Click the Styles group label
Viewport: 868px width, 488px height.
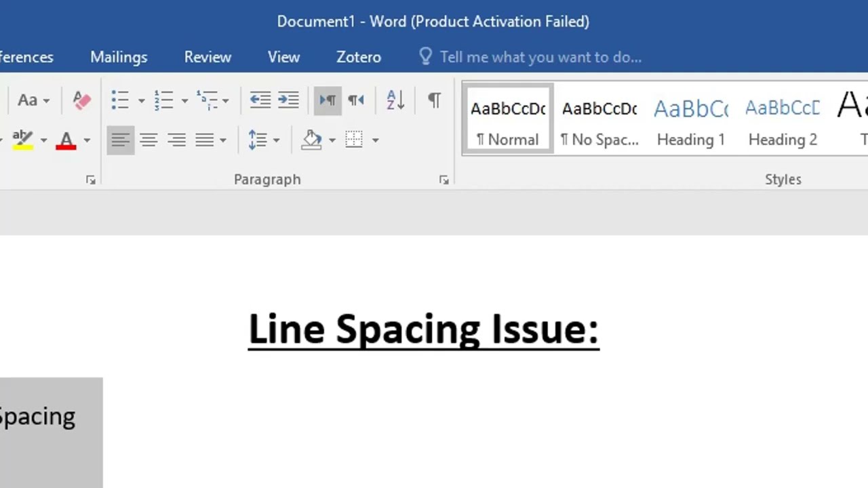pyautogui.click(x=783, y=180)
